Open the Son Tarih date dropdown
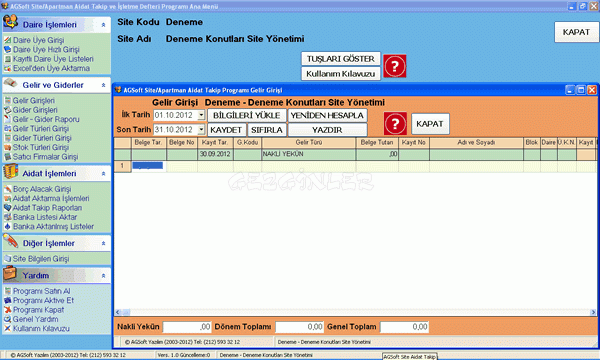Screen dimensions: 600x360 click(201, 130)
